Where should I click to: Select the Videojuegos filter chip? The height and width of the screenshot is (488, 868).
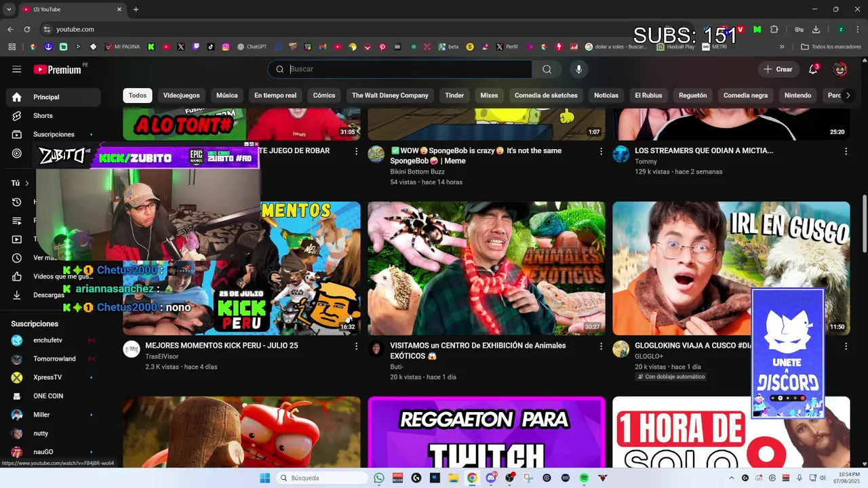(x=181, y=96)
